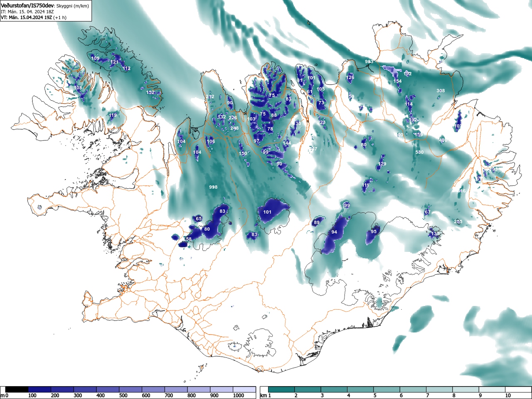Click the '112' visibility value

point(126,68)
